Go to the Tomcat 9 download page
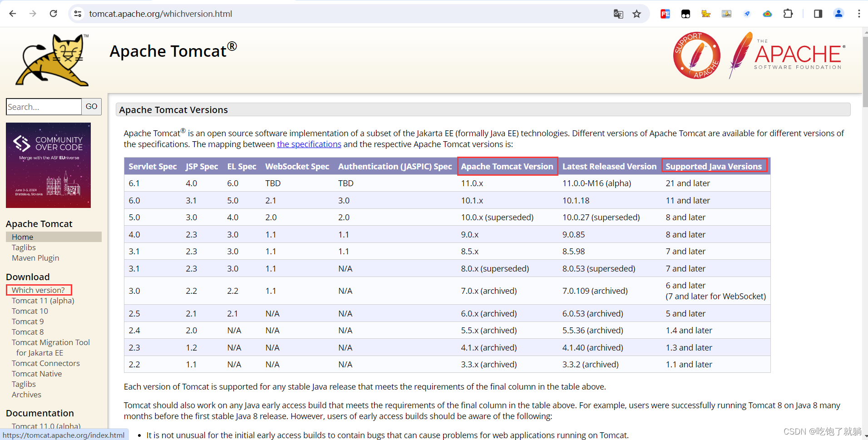This screenshot has height=440, width=868. [28, 321]
